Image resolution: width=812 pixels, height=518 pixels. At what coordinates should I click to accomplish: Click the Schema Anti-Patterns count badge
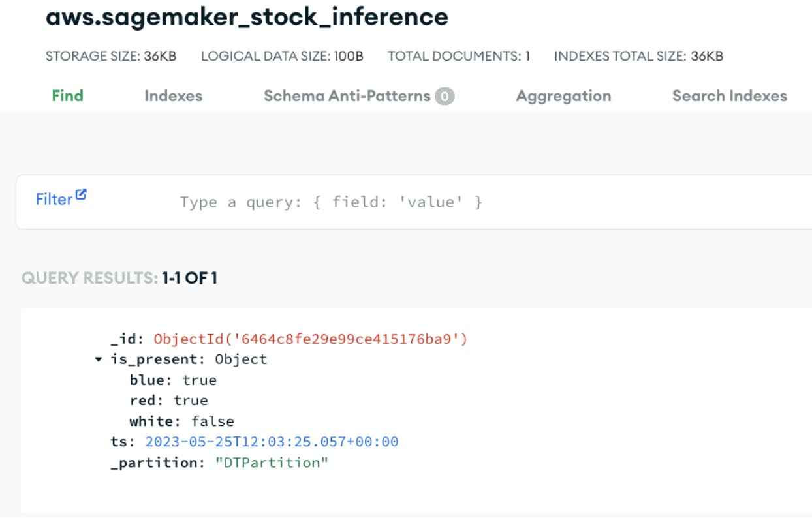(446, 95)
